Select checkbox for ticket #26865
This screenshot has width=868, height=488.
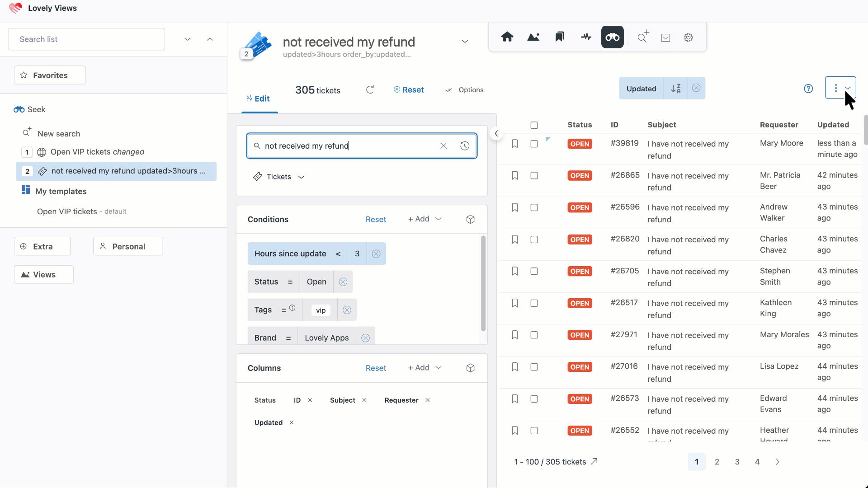[534, 176]
